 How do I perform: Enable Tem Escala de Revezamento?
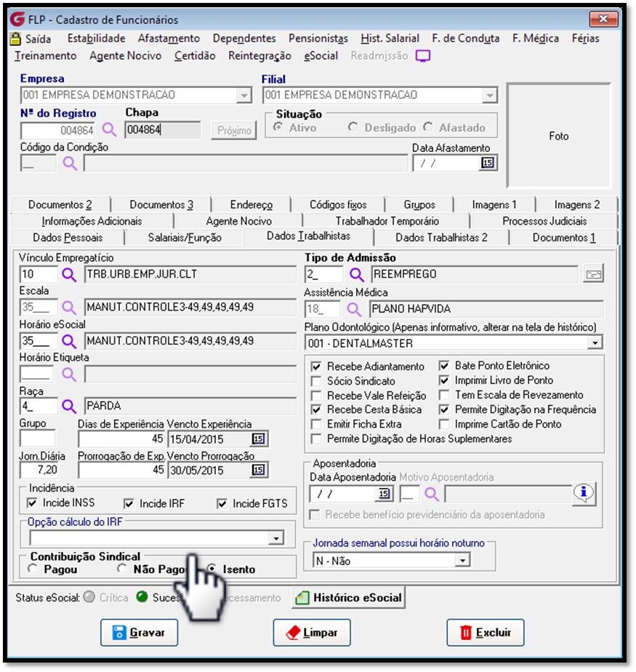point(444,395)
